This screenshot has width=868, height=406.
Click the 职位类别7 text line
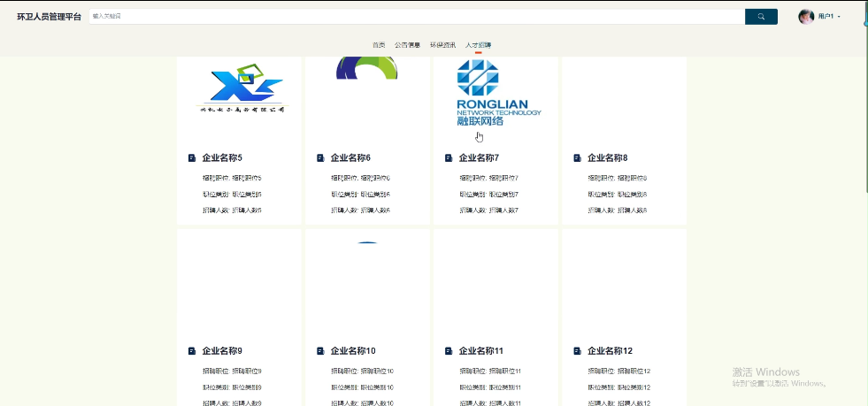click(488, 194)
